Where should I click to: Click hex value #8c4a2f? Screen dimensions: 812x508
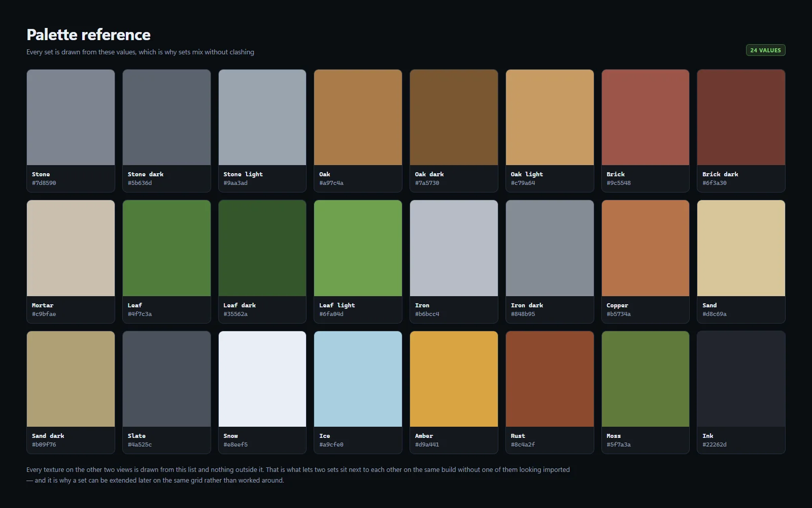[523, 444]
